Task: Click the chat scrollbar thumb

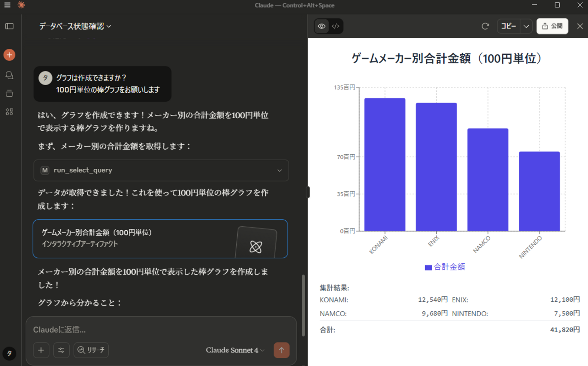Action: (303, 305)
